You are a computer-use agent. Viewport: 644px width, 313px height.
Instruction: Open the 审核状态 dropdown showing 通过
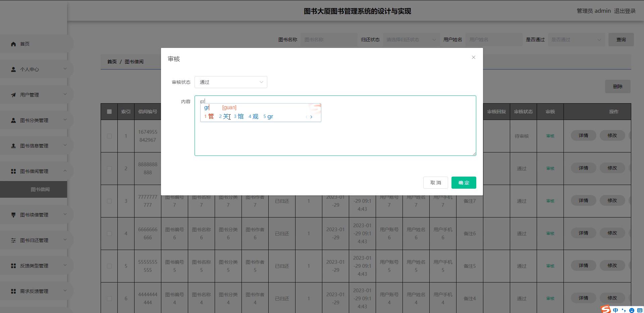tap(231, 82)
